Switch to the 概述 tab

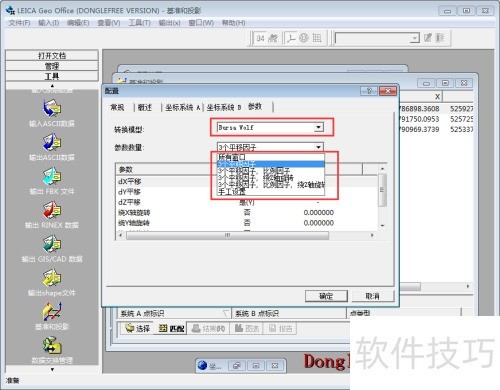pyautogui.click(x=145, y=107)
